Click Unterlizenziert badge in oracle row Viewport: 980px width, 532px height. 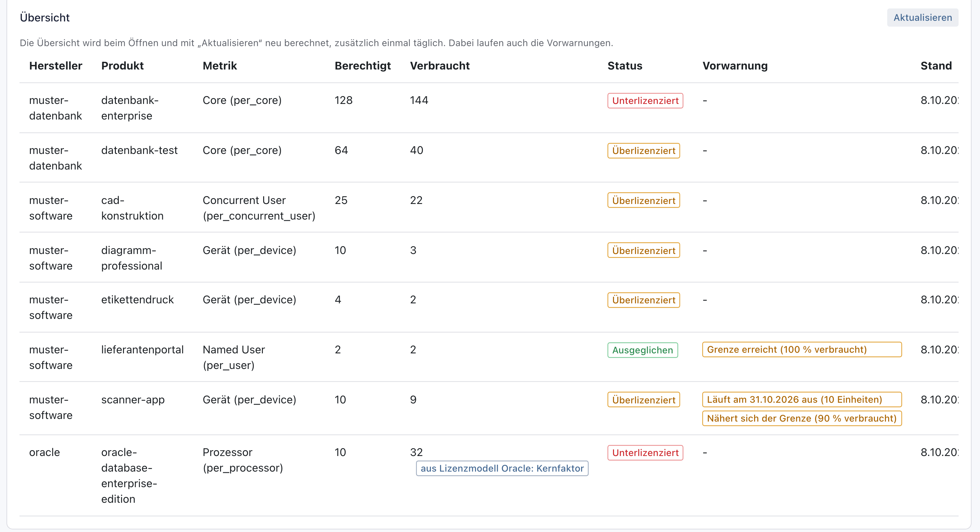[x=645, y=452]
